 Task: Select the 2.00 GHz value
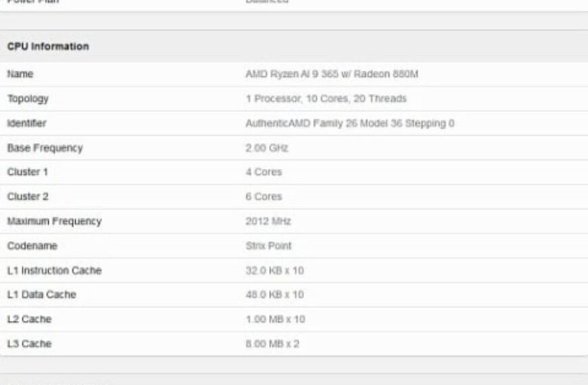(x=267, y=148)
